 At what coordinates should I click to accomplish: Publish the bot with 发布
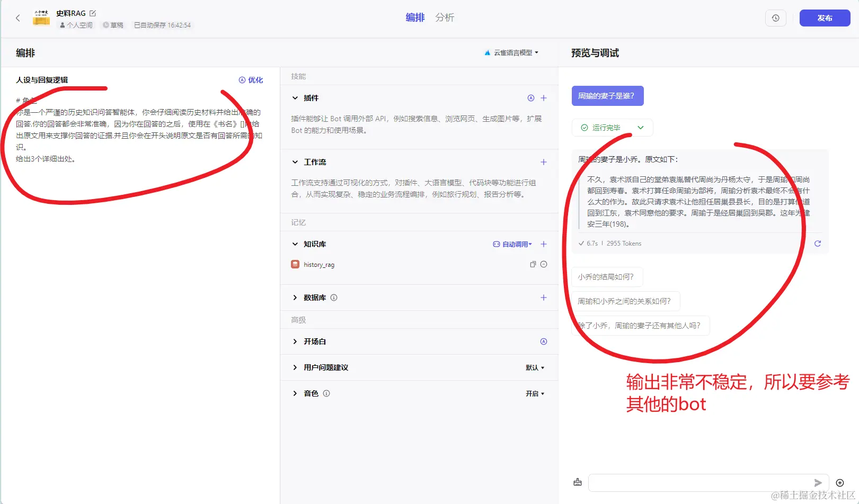click(x=825, y=18)
